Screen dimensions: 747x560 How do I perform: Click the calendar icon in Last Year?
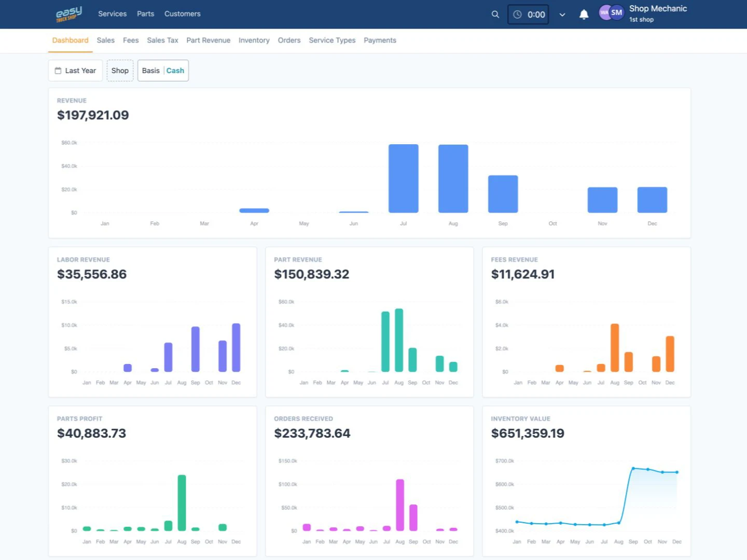coord(58,71)
